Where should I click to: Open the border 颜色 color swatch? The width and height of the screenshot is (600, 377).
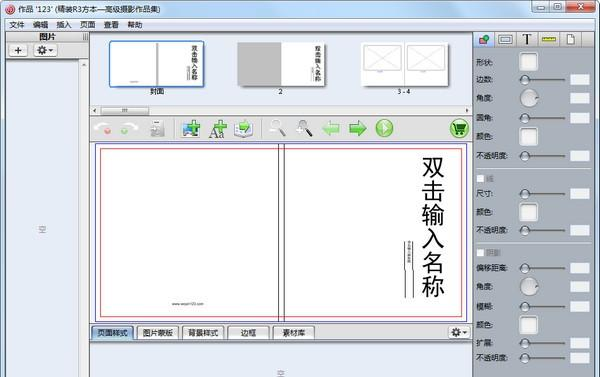point(528,212)
